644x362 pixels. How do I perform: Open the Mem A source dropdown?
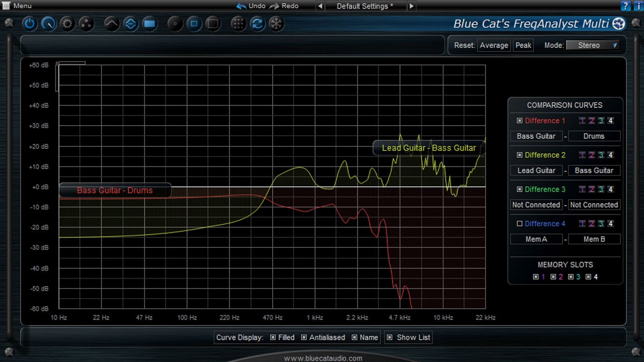click(x=536, y=239)
